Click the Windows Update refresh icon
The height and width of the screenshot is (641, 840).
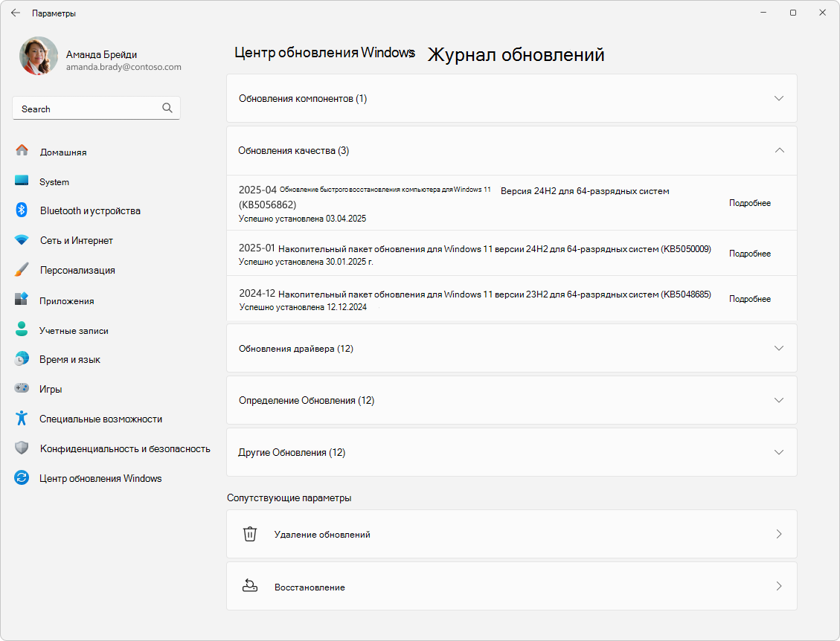22,477
